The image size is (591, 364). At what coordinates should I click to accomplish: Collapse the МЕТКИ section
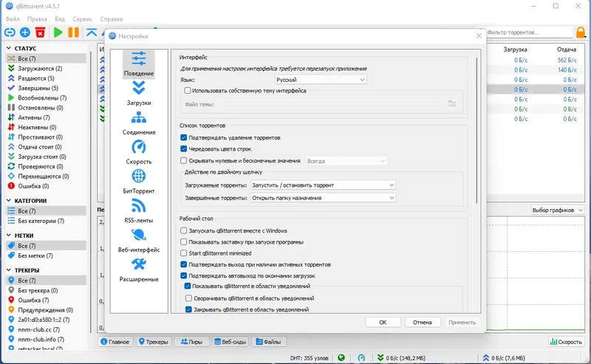pos(9,235)
